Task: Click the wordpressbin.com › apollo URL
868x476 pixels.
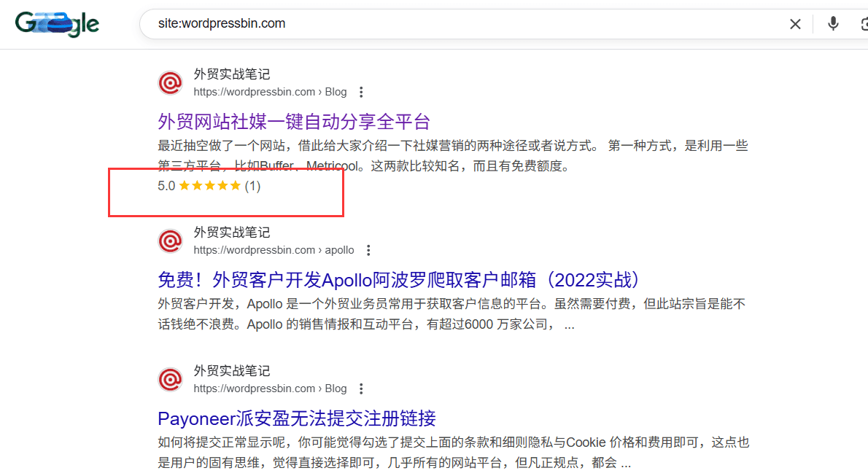Action: point(274,251)
